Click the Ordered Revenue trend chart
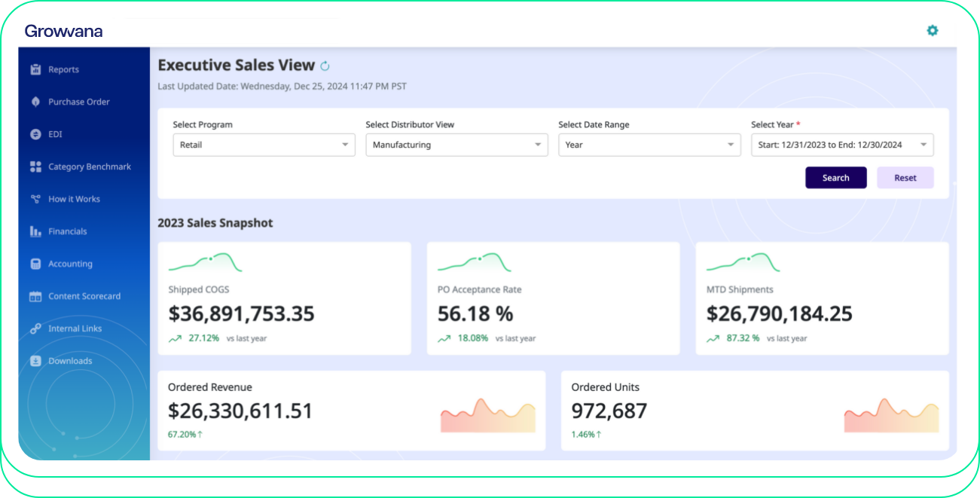 487,414
